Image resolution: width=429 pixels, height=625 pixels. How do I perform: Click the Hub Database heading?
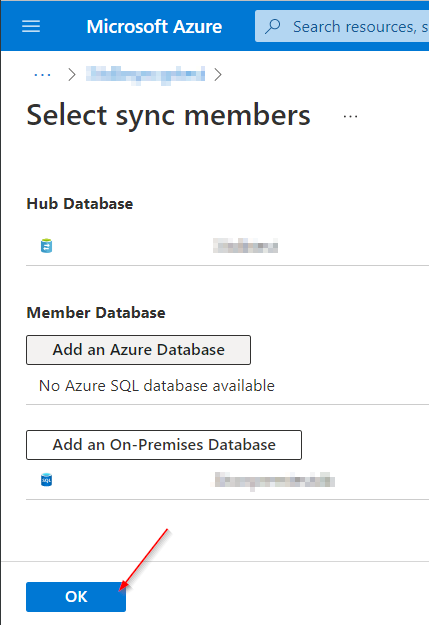[x=80, y=204]
